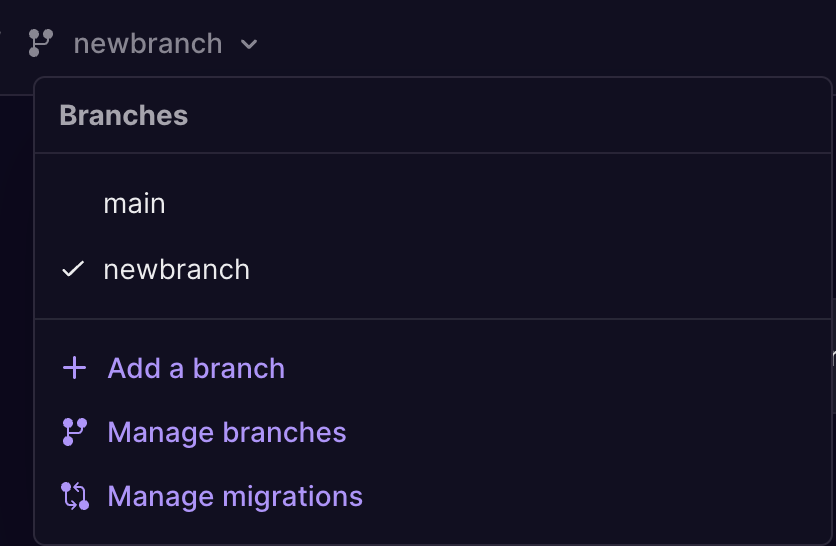Screen dimensions: 836x546
Task: Open the Manage migrations link
Action: point(235,496)
